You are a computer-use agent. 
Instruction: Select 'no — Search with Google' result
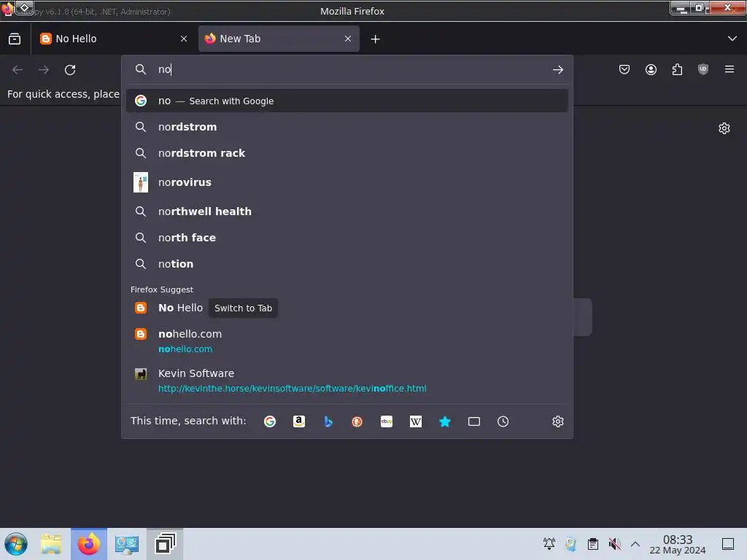[x=347, y=101]
